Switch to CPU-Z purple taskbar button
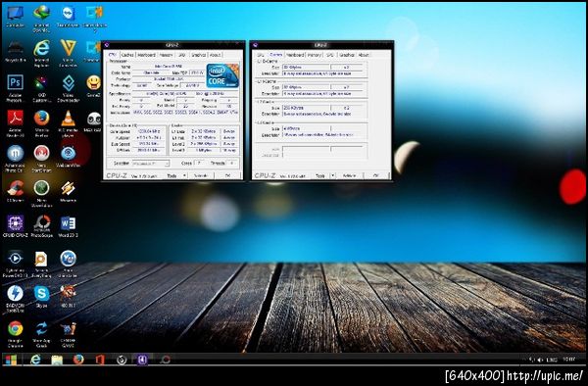Viewport: 588px width, 386px height. point(142,361)
